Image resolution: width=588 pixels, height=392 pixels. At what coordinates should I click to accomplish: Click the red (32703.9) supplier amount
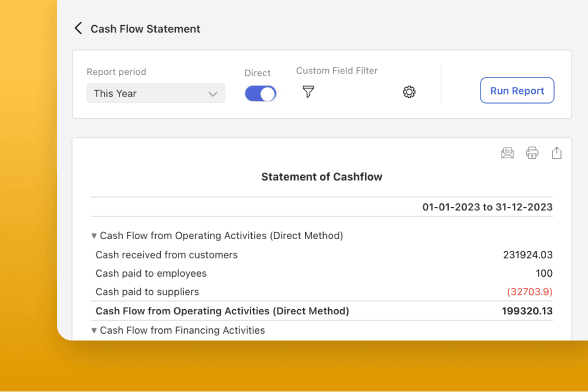pyautogui.click(x=530, y=292)
